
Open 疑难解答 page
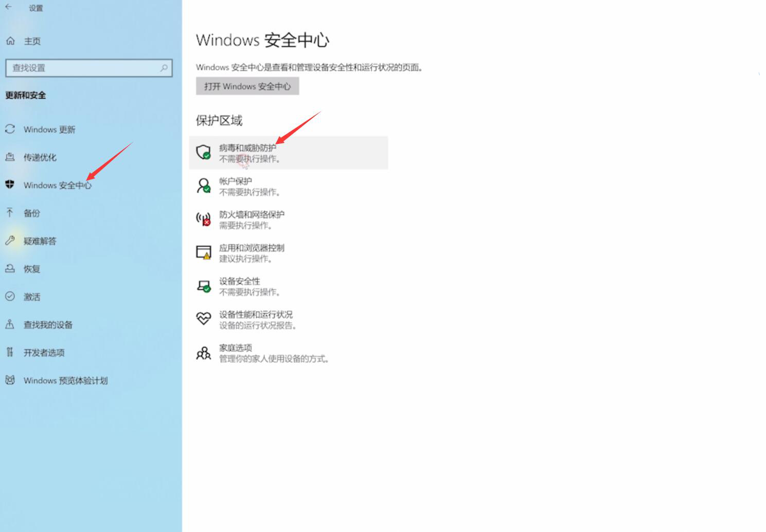(40, 241)
